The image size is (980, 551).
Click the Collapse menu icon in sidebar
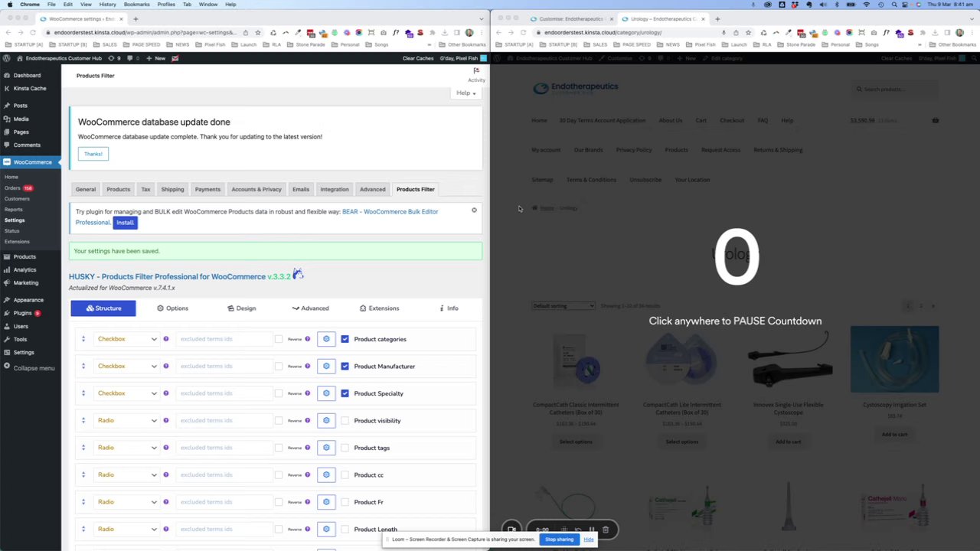point(7,368)
